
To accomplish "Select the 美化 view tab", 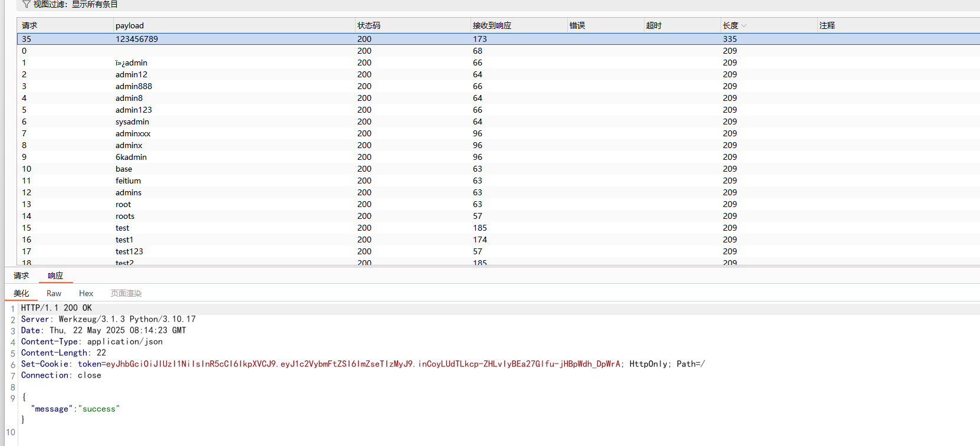I will coord(21,293).
